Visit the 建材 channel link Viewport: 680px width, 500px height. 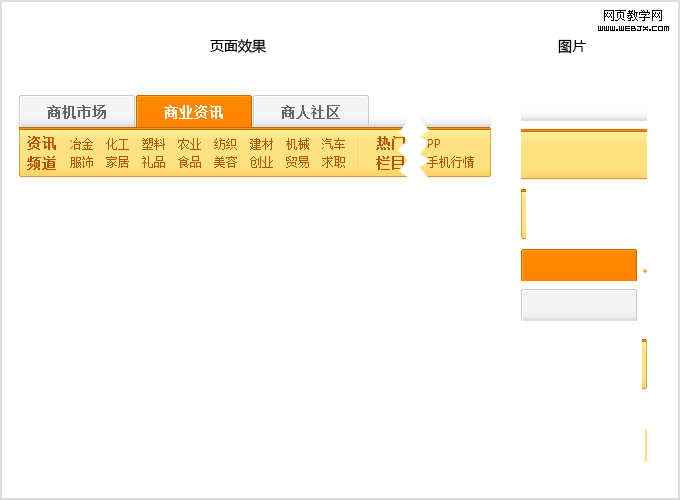click(262, 144)
